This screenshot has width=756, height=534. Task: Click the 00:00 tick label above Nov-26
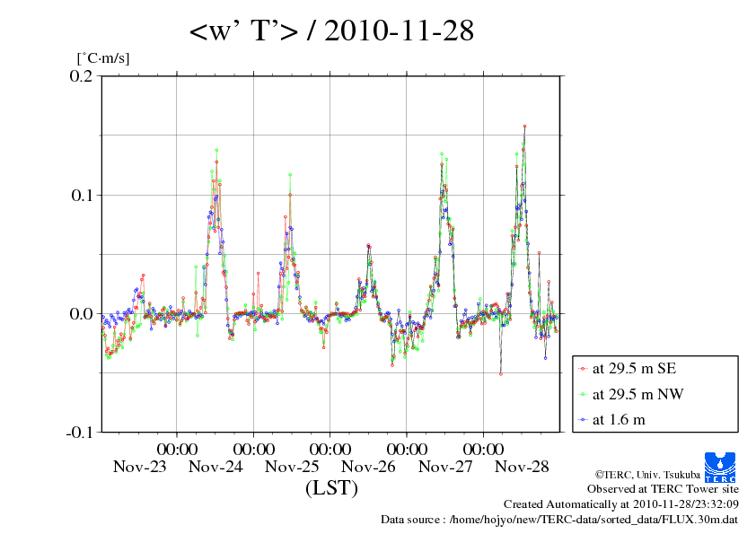click(330, 449)
